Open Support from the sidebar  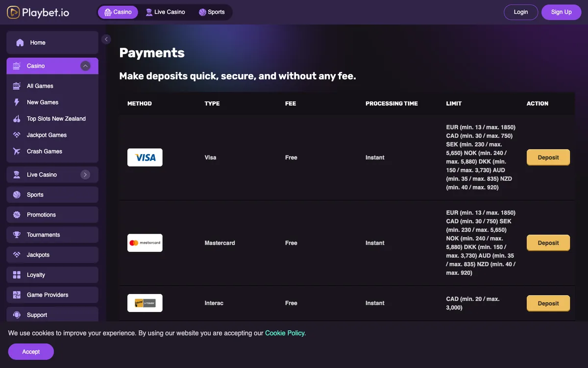[x=52, y=315]
